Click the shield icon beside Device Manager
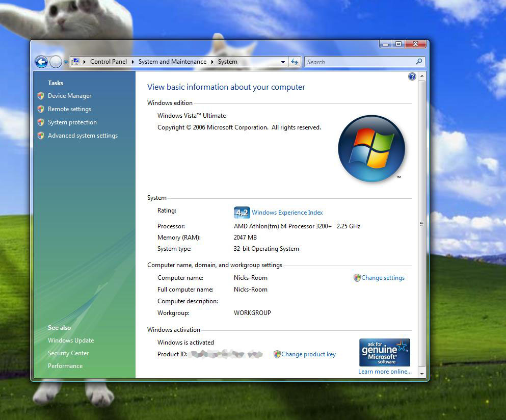The height and width of the screenshot is (420, 506). coord(41,96)
